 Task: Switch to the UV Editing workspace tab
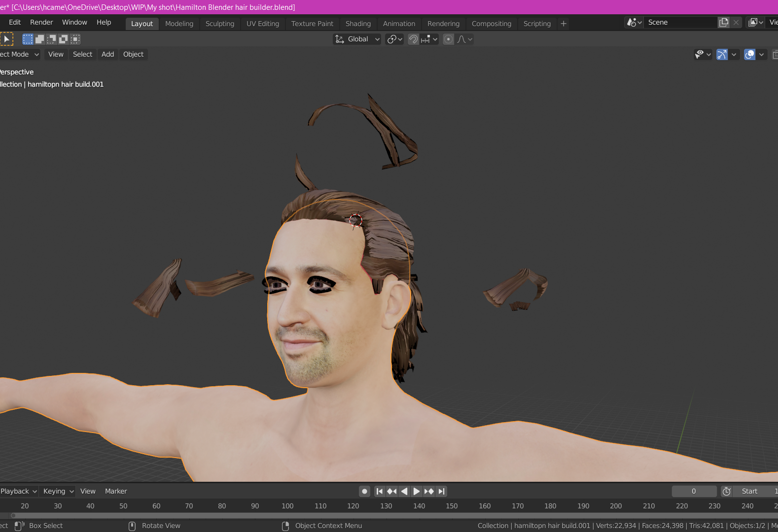point(263,24)
